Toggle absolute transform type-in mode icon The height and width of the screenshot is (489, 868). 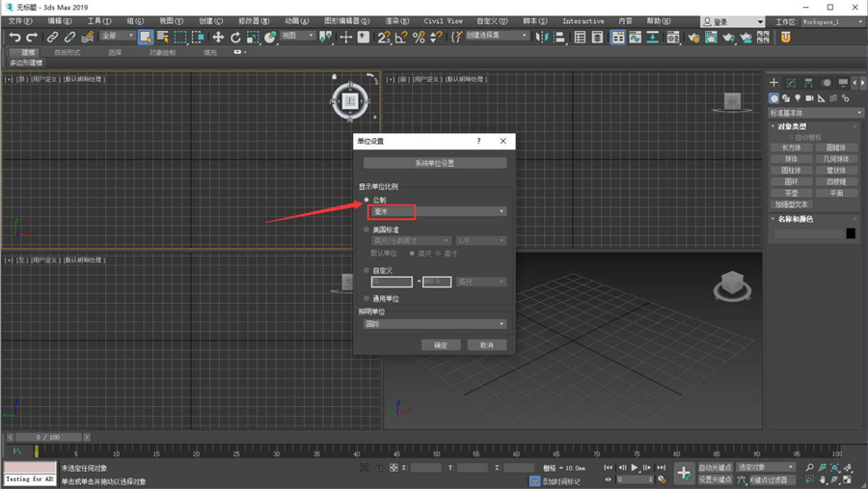click(x=393, y=468)
